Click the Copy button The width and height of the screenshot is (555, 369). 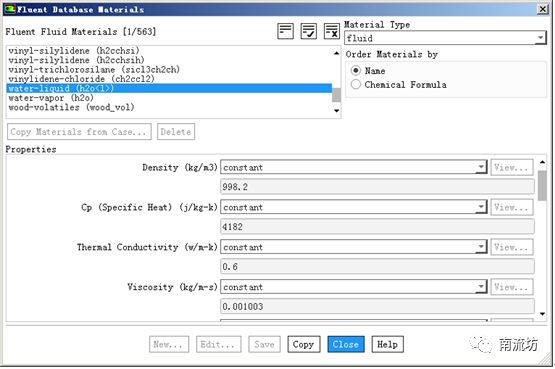coord(304,344)
